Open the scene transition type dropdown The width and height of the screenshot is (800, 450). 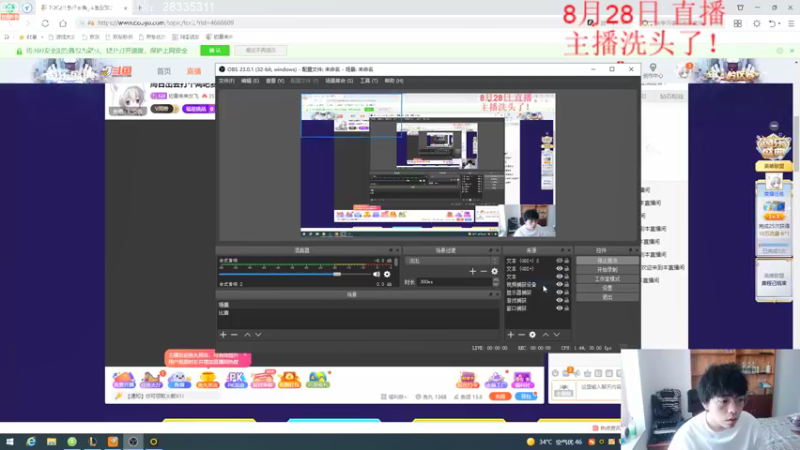click(452, 261)
